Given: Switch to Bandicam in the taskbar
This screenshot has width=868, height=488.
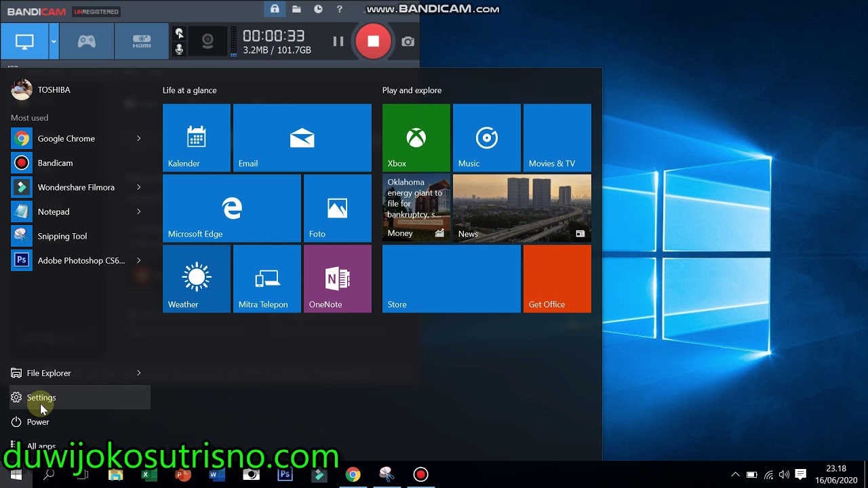Looking at the screenshot, I should pyautogui.click(x=420, y=475).
